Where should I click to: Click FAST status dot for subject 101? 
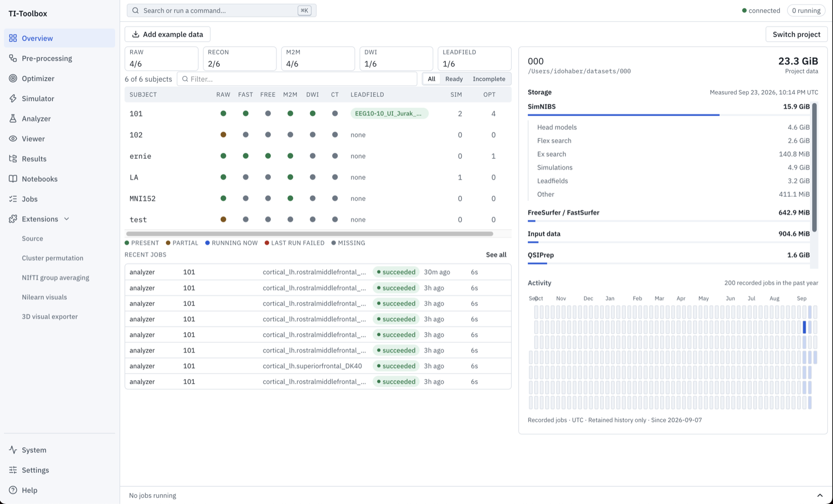coord(246,114)
